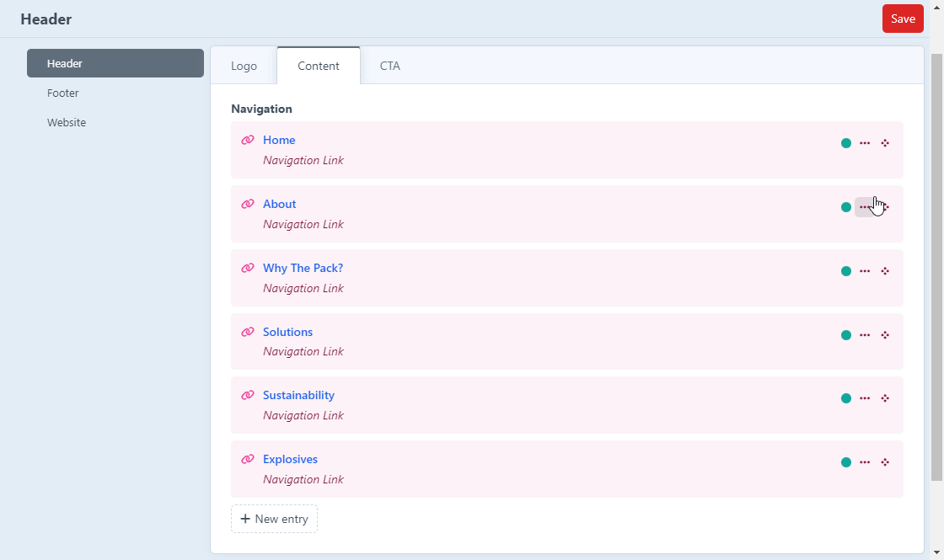Switch to the CTA tab
944x560 pixels.
pyautogui.click(x=389, y=66)
